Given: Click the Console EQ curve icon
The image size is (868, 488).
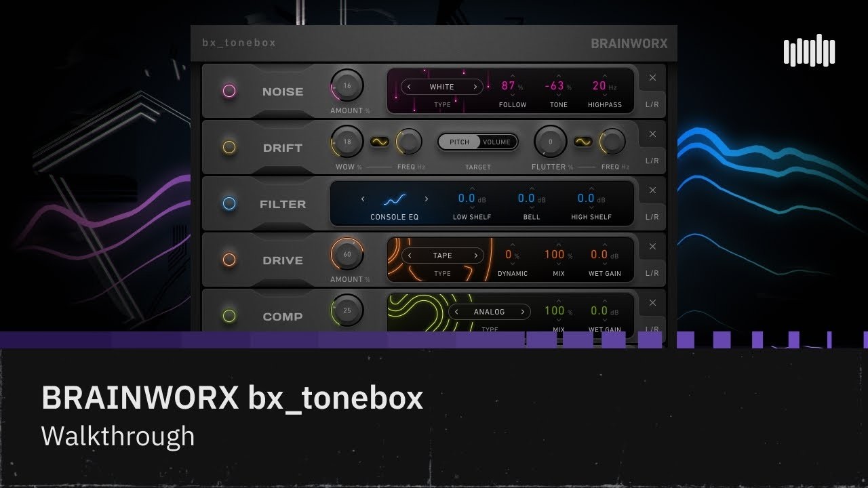Looking at the screenshot, I should click(x=395, y=199).
